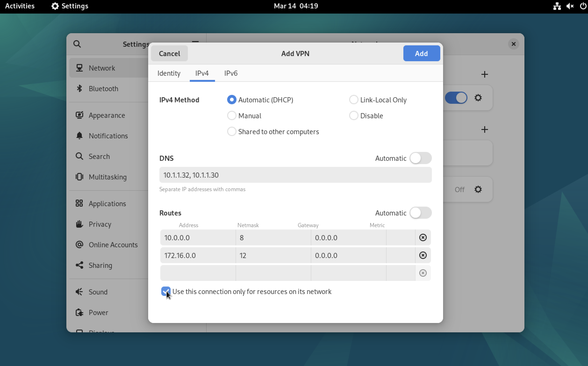Open gear settings next to Off label

pos(478,189)
